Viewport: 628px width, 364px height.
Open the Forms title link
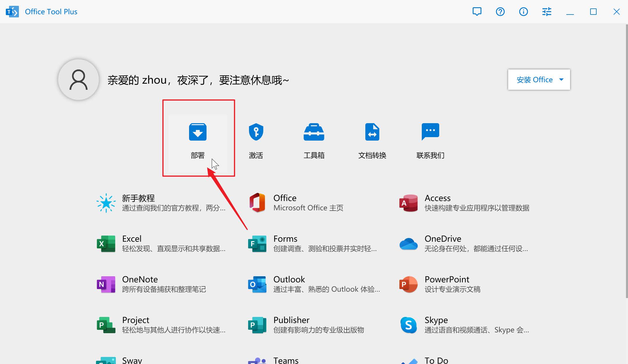tap(285, 239)
